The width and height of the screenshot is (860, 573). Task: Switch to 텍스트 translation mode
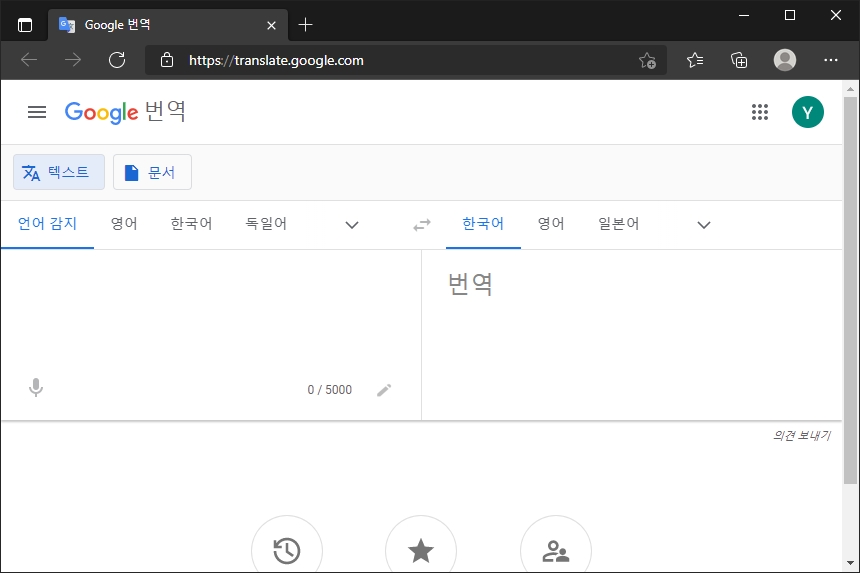pyautogui.click(x=59, y=172)
